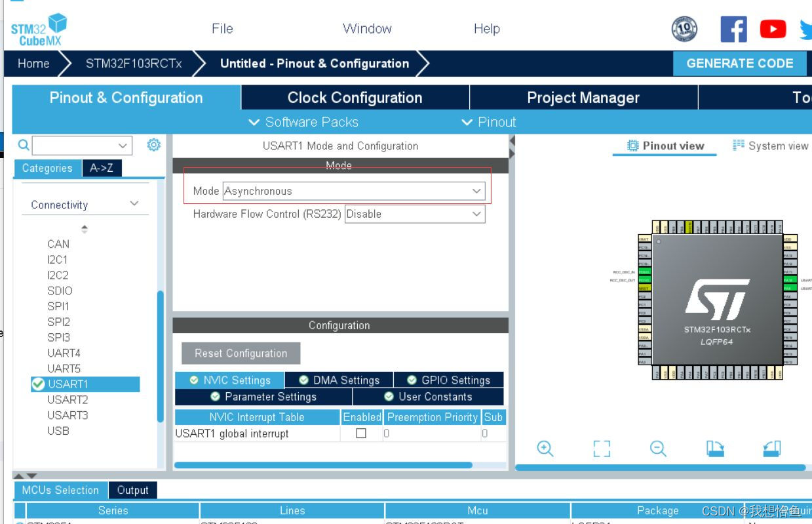This screenshot has height=524, width=812.
Task: Click the STM32CubeMX logo
Action: point(39,30)
